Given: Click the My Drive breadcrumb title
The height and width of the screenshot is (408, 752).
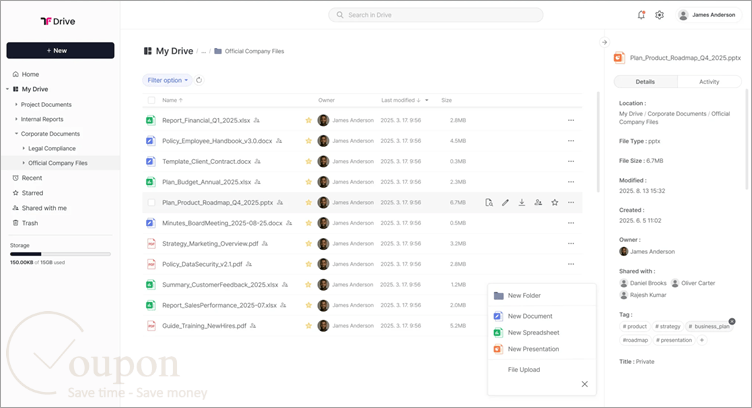Looking at the screenshot, I should point(174,51).
